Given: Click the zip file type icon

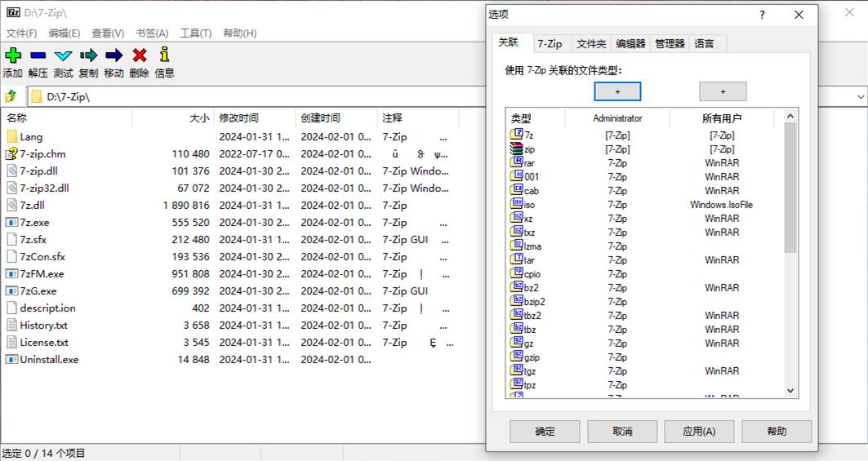Looking at the screenshot, I should coord(517,148).
